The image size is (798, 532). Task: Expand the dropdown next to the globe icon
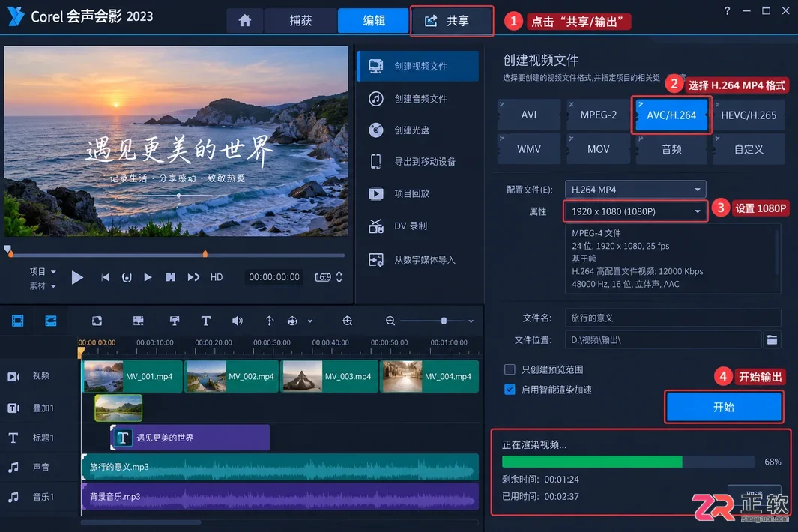pos(310,321)
